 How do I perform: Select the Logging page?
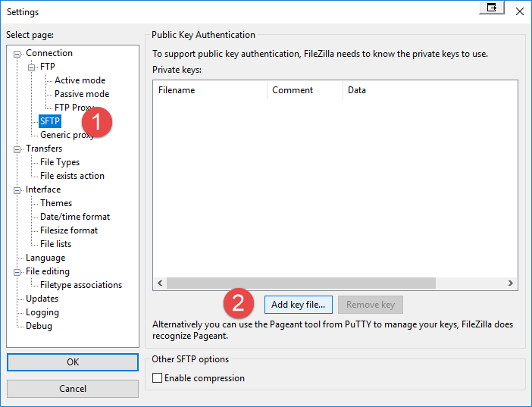point(42,312)
